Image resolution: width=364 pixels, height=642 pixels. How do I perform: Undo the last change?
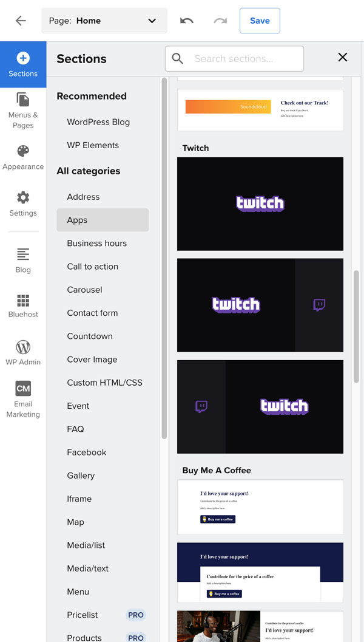point(186,21)
